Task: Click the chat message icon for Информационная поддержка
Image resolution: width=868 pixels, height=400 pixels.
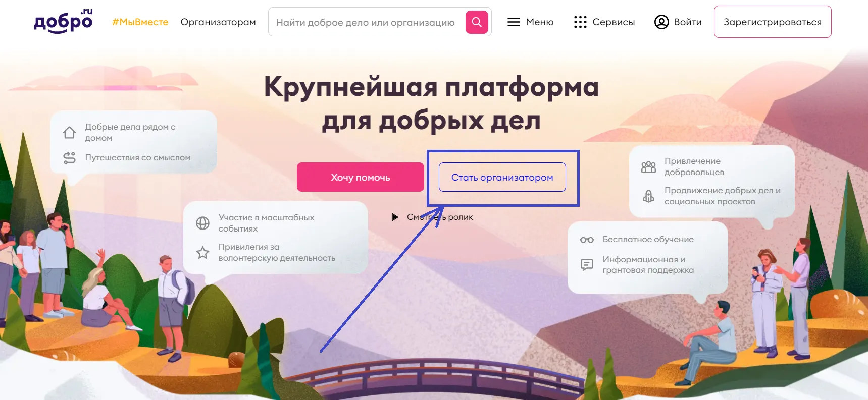Action: (587, 265)
